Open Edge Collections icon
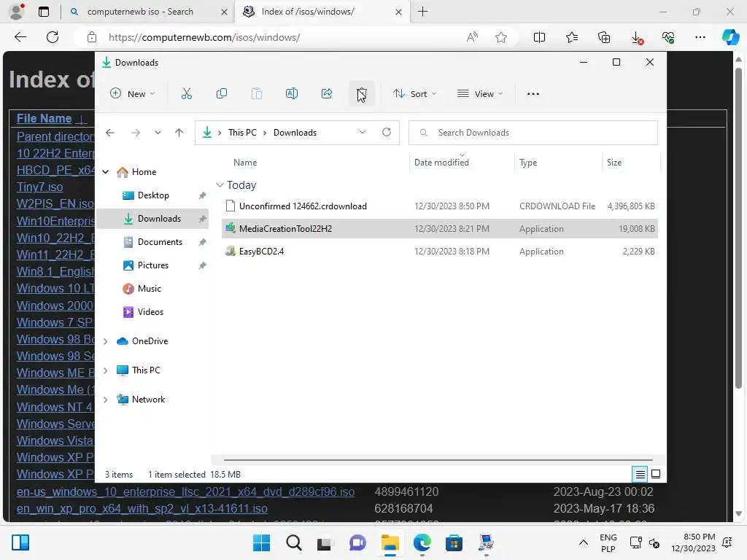Image resolution: width=747 pixels, height=560 pixels. coord(604,37)
